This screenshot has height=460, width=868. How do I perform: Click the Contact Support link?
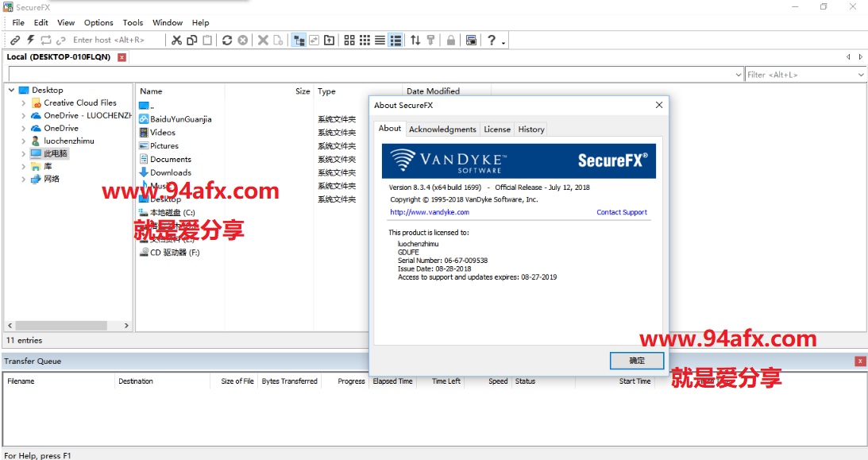click(622, 212)
